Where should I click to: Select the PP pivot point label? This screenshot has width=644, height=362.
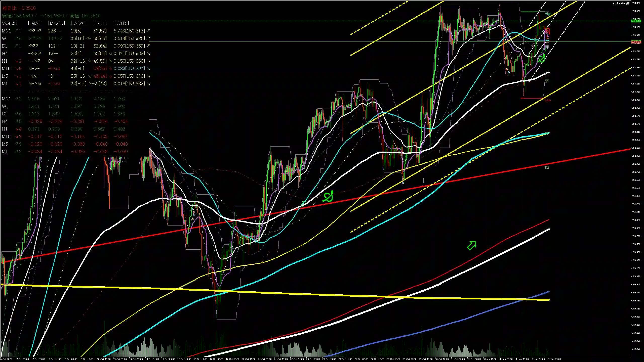[x=547, y=48]
